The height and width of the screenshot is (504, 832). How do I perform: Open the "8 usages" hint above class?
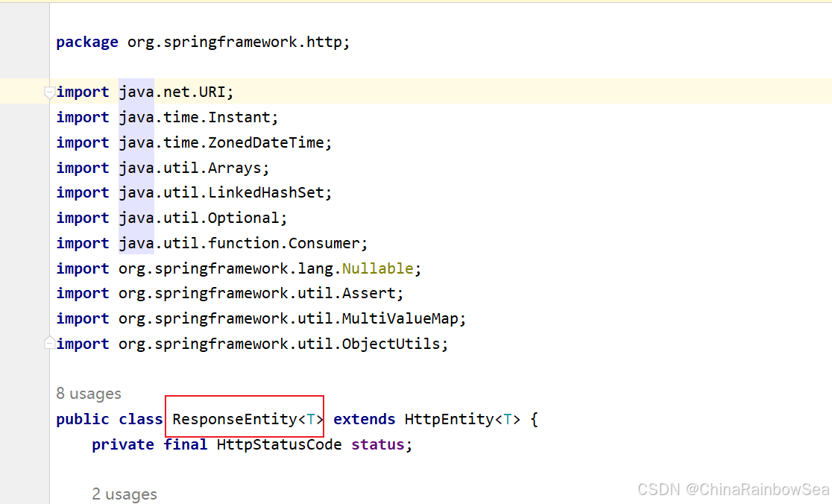point(89,394)
